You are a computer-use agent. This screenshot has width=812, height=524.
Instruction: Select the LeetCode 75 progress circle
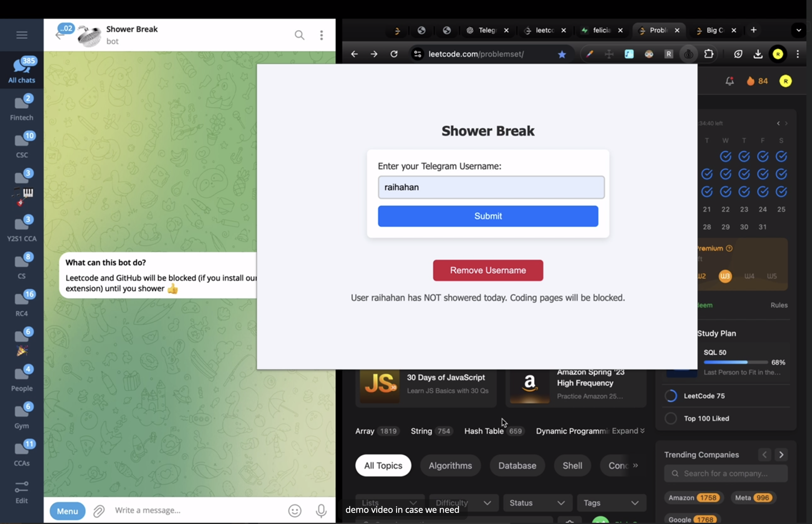(671, 396)
